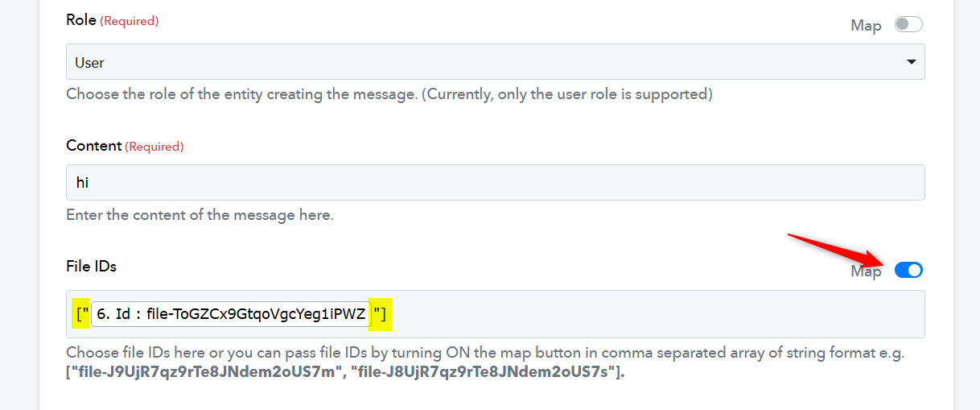The width and height of the screenshot is (980, 410).
Task: Disable the Map switch for File IDs
Action: point(908,270)
